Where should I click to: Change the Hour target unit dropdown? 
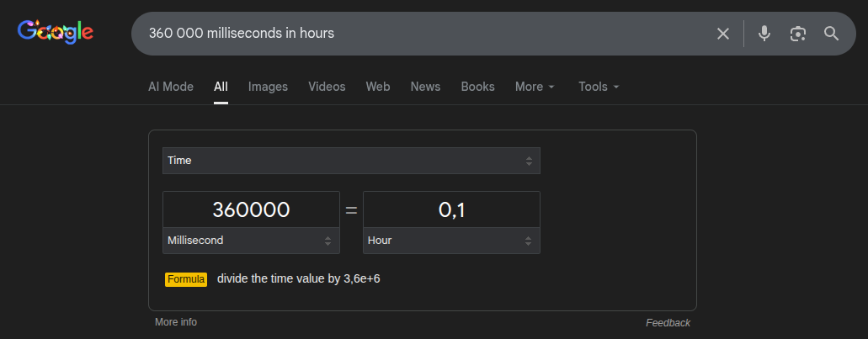451,241
